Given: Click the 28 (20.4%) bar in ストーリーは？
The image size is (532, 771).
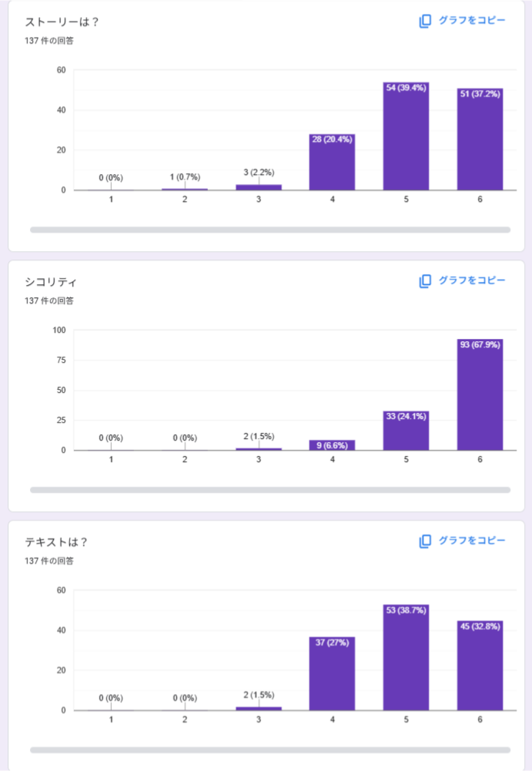Looking at the screenshot, I should 332,163.
